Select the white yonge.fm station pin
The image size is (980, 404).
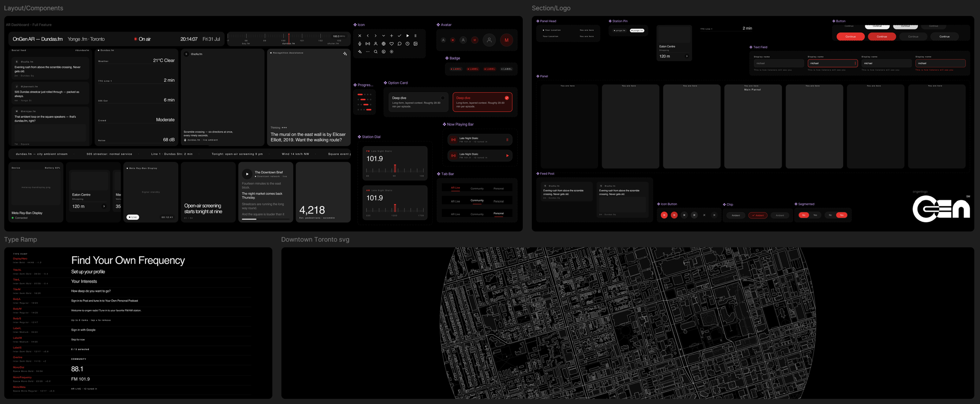(637, 30)
